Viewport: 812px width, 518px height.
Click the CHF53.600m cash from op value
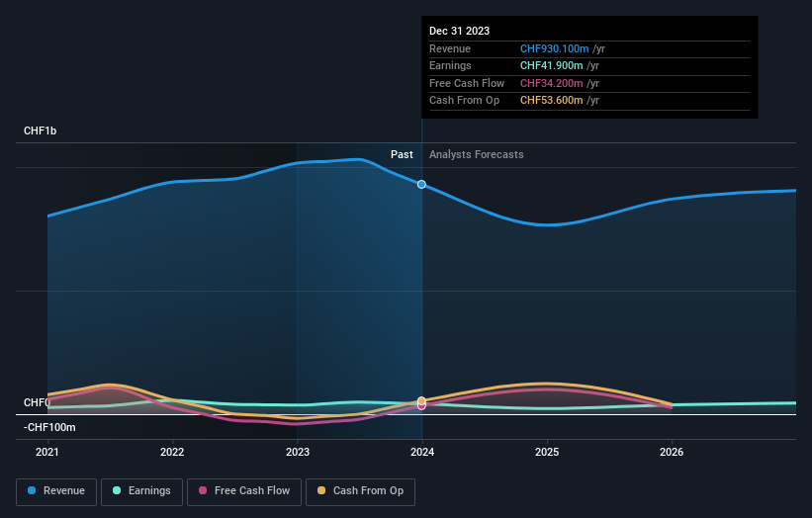[x=552, y=101]
